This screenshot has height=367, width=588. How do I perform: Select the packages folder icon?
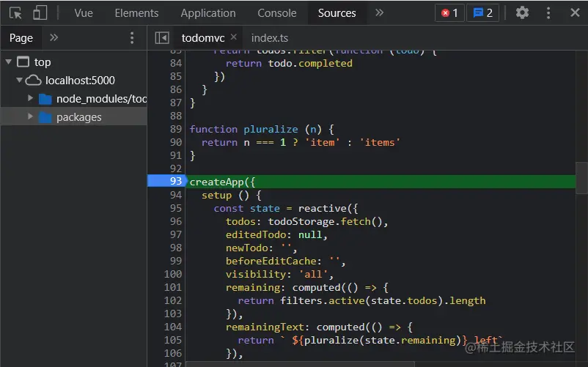tap(45, 117)
